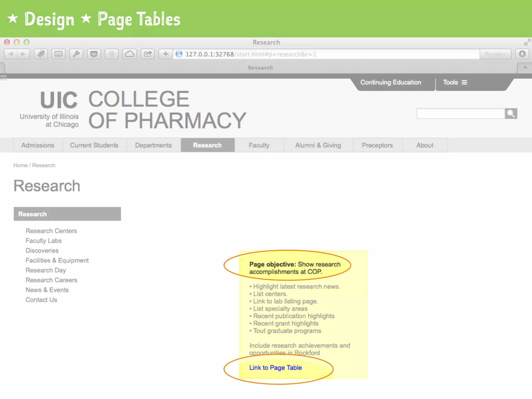
Task: Open a new tab with plus button
Action: [x=525, y=68]
